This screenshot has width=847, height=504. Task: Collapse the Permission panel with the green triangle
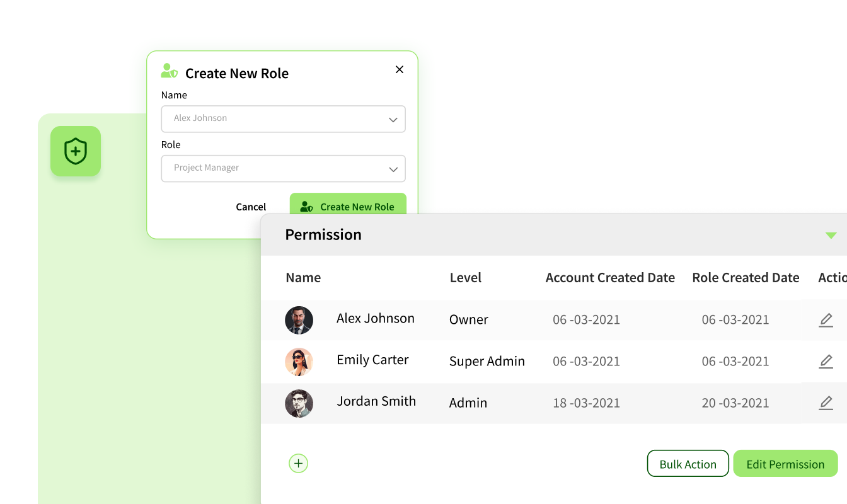point(831,234)
